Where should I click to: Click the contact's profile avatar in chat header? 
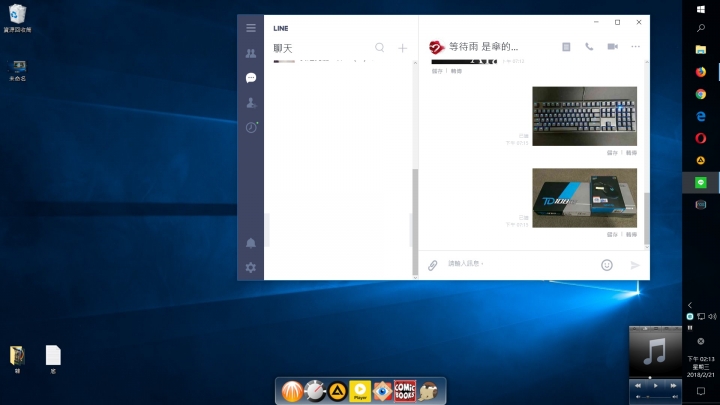tap(436, 47)
